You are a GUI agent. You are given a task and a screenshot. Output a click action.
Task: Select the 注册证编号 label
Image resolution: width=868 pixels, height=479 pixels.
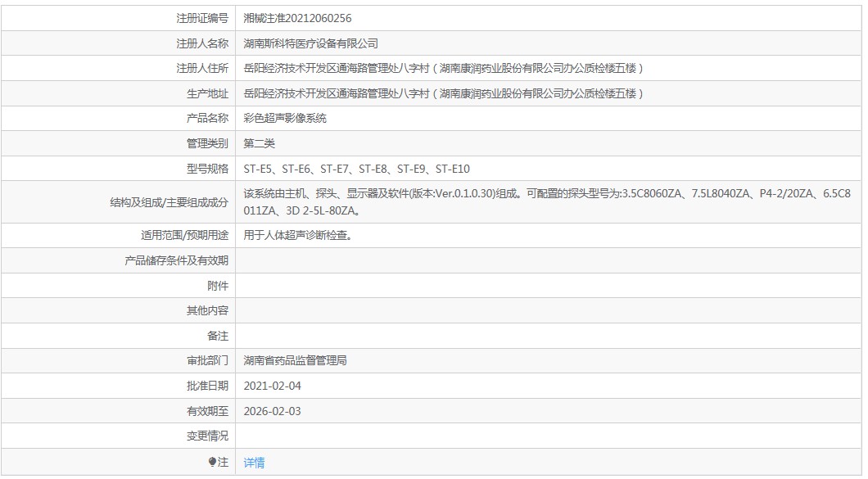tap(202, 18)
